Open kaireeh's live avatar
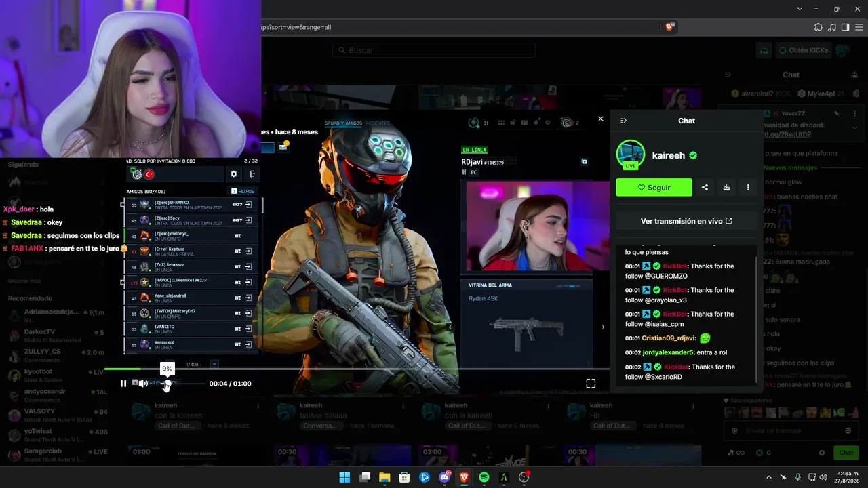The width and height of the screenshot is (868, 488). tap(630, 155)
